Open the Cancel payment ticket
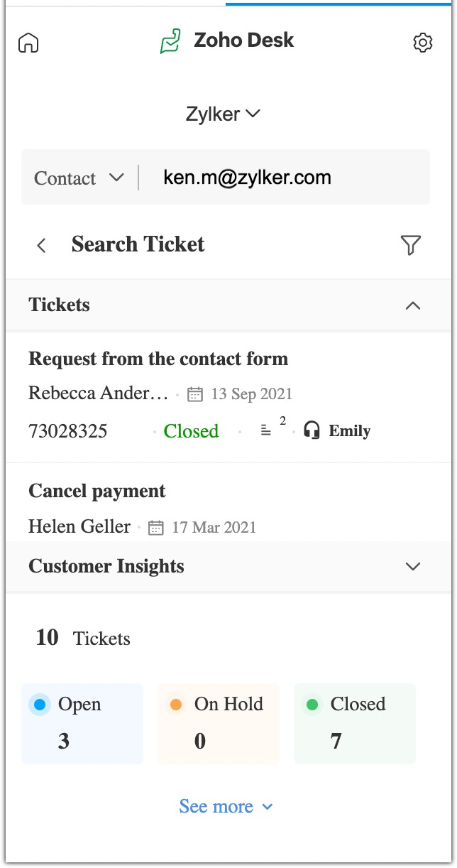The height and width of the screenshot is (868, 457). 97,491
